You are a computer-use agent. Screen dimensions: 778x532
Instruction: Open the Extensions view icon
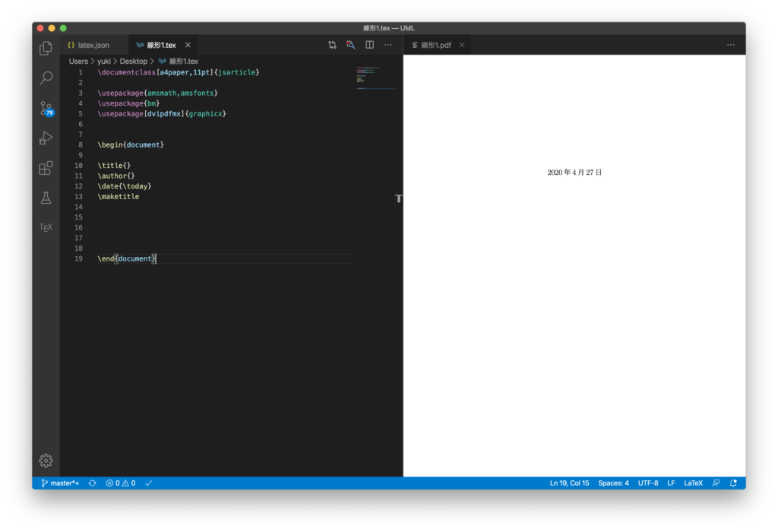pos(46,168)
